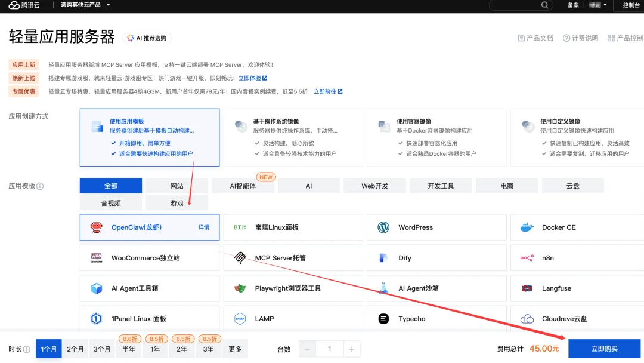The height and width of the screenshot is (363, 644).
Task: Open the account dropdown in top bar
Action: (x=598, y=5)
